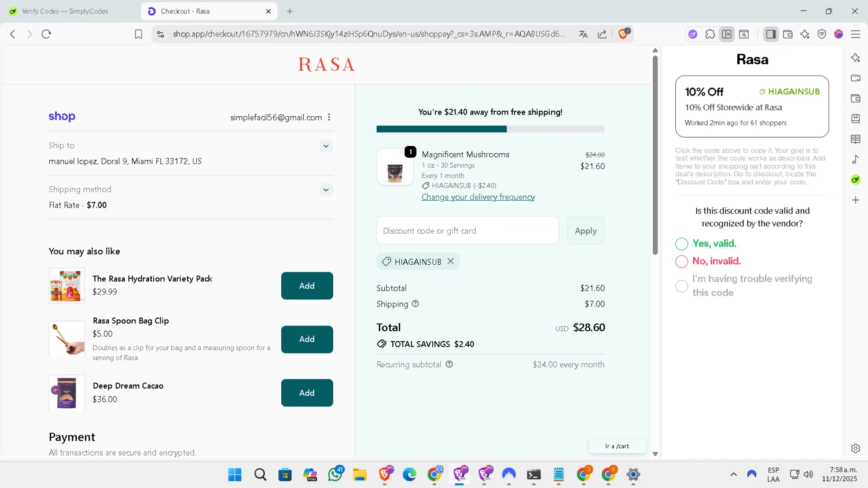Select 'Yes, valid.' radio option
The image size is (868, 488).
click(682, 244)
